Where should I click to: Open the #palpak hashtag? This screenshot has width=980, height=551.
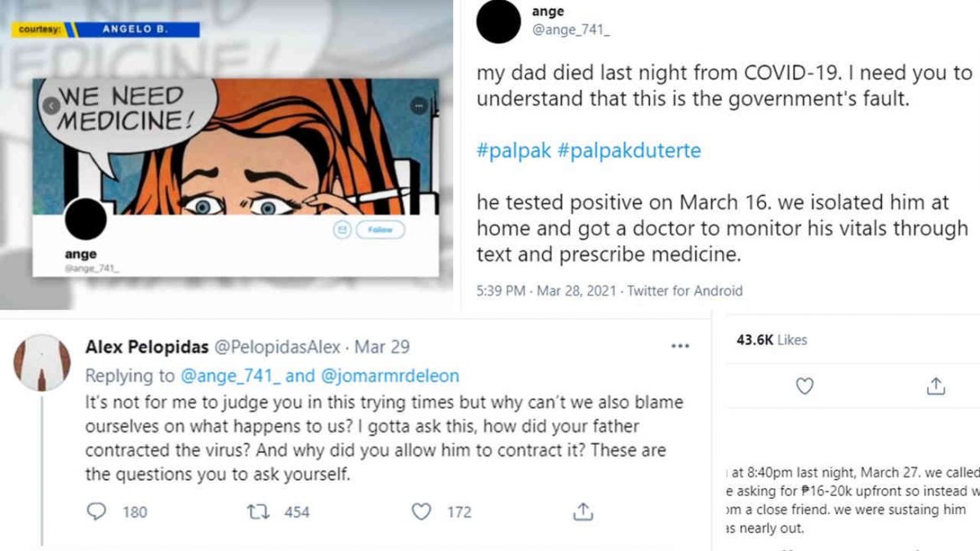(x=512, y=151)
